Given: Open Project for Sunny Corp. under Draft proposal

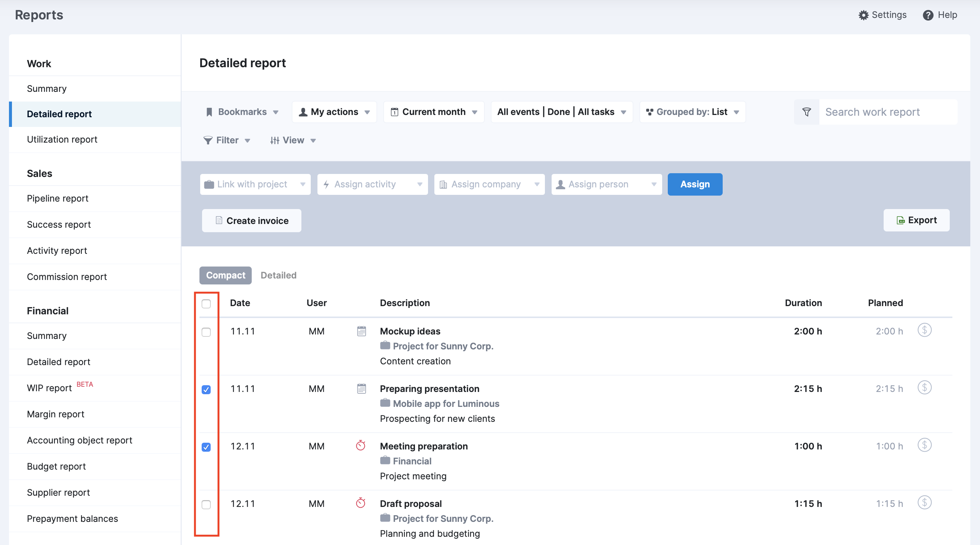Looking at the screenshot, I should pyautogui.click(x=443, y=518).
